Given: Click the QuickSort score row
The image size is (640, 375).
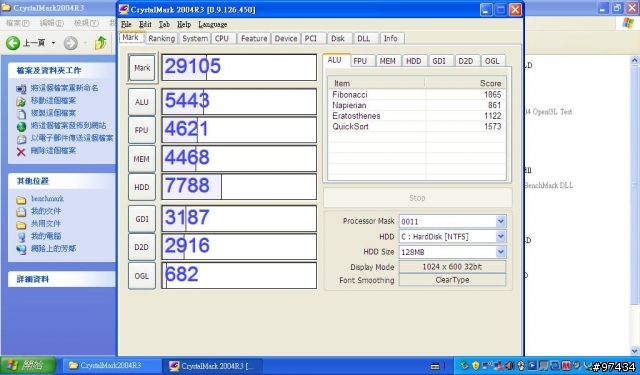Looking at the screenshot, I should (417, 126).
